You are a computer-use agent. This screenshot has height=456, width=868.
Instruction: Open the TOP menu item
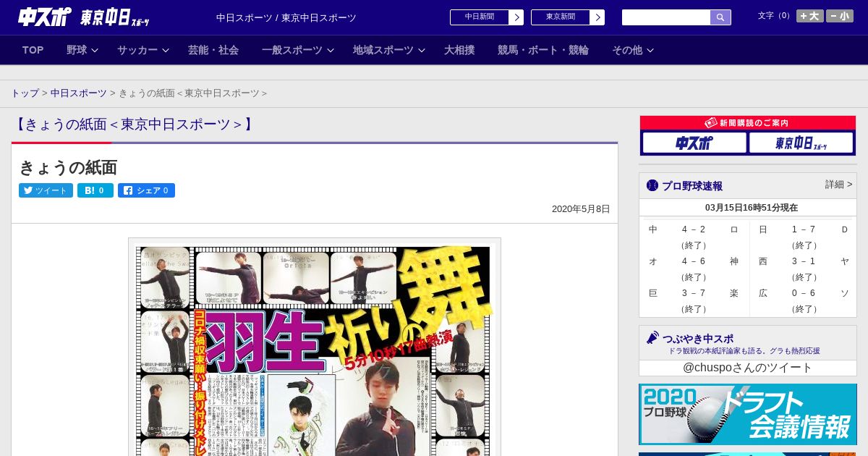point(33,50)
